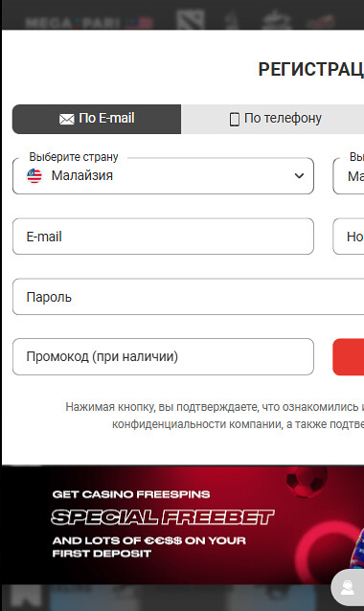Focus the Пароль password field

pos(189,297)
